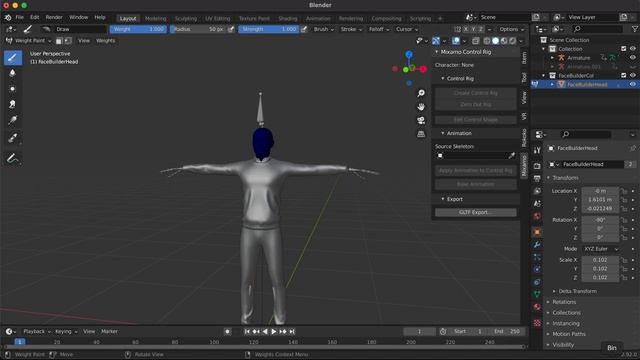Click the eyedropper next to Source Skeleton
The height and width of the screenshot is (360, 640).
512,156
